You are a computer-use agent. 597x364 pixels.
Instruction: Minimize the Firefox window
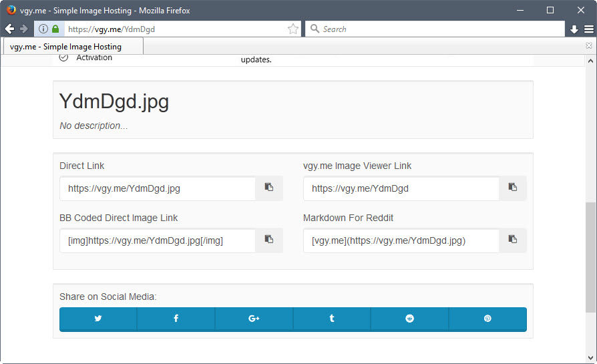tap(520, 10)
